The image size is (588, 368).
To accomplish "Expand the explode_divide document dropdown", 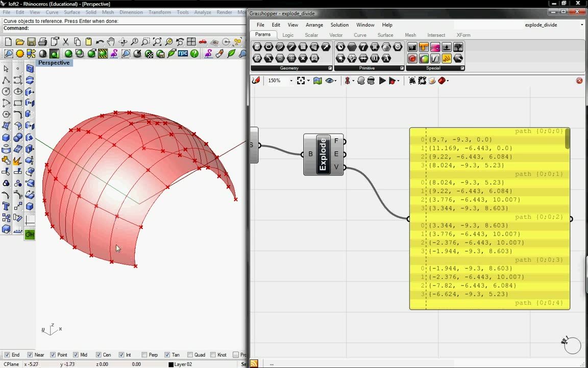I will pyautogui.click(x=582, y=25).
